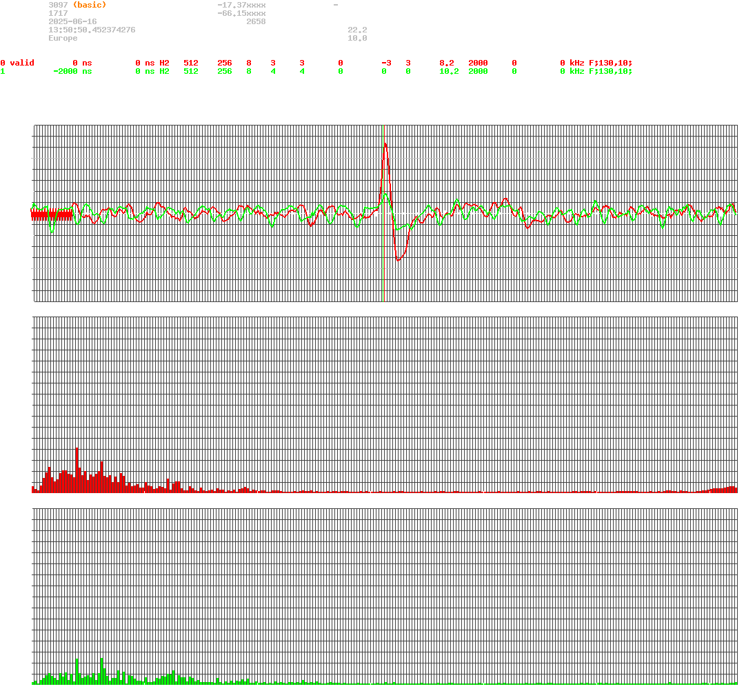Click the red 512 value
The width and height of the screenshot is (755, 700).
point(191,63)
